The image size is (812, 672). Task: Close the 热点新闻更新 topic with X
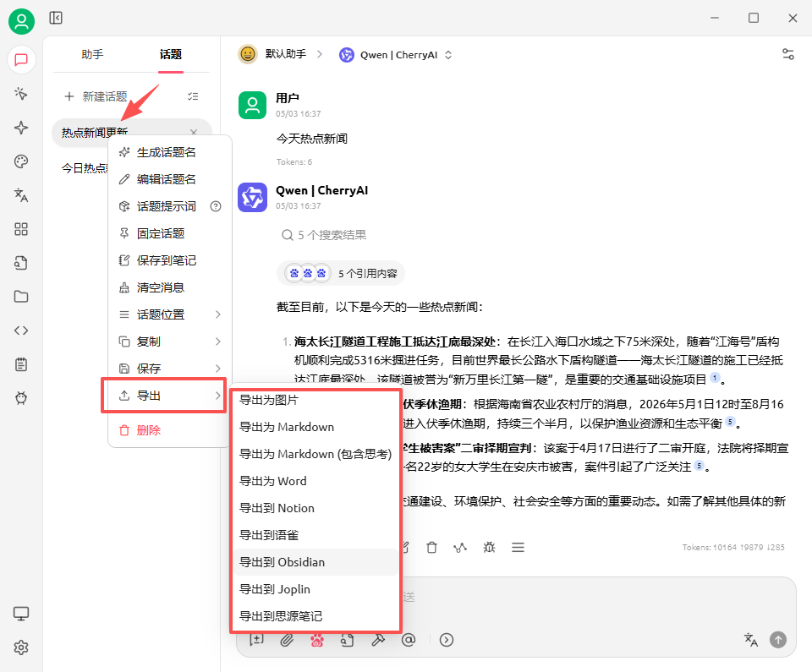pos(194,132)
